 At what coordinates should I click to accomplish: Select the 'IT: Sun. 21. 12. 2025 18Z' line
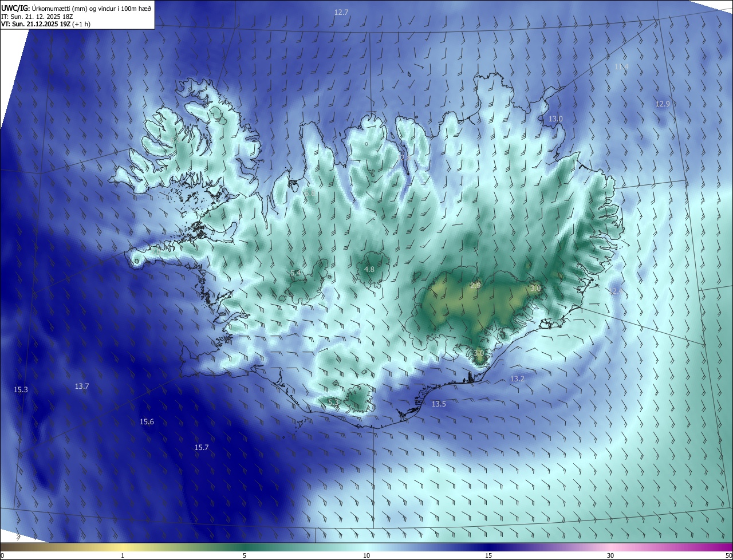point(37,17)
